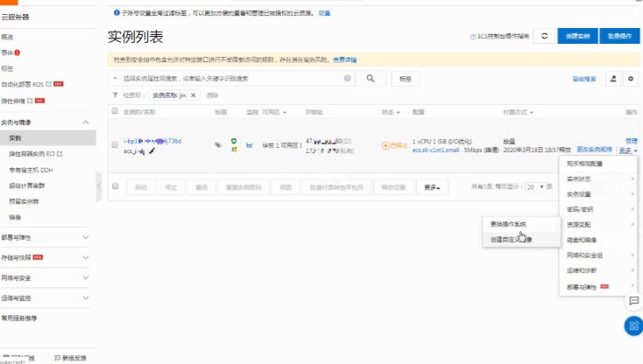Click the 标签 button next to search

pos(405,79)
